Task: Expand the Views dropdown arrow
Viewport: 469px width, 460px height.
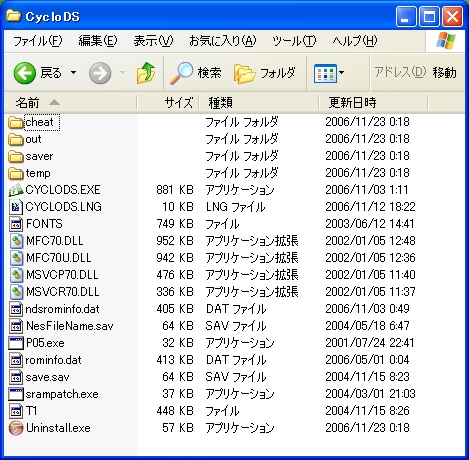Action: pos(342,72)
